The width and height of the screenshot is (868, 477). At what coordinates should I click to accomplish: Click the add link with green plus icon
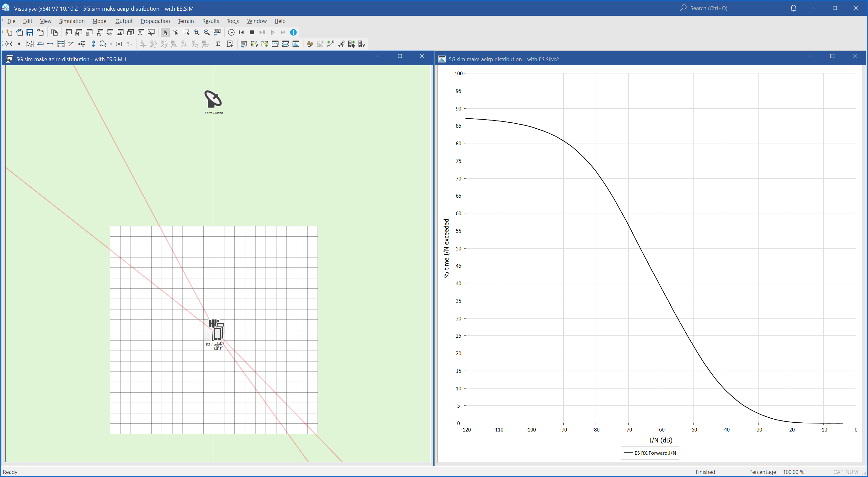[x=330, y=44]
